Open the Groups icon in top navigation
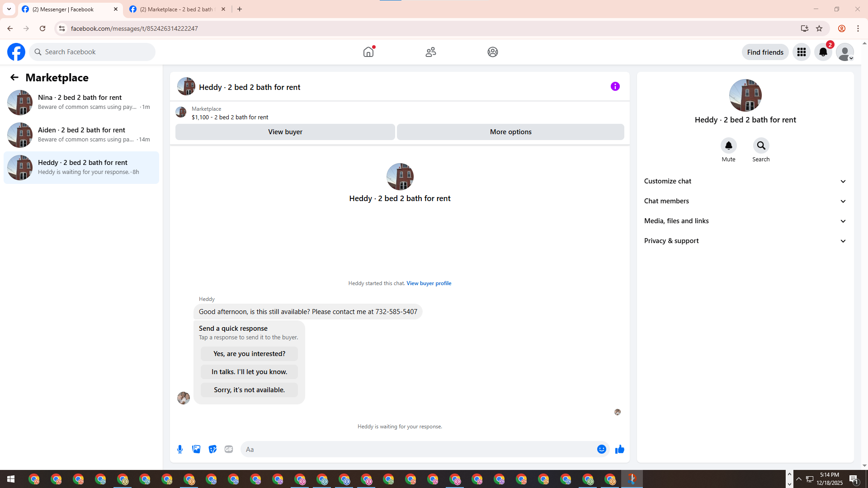The image size is (868, 488). 493,52
